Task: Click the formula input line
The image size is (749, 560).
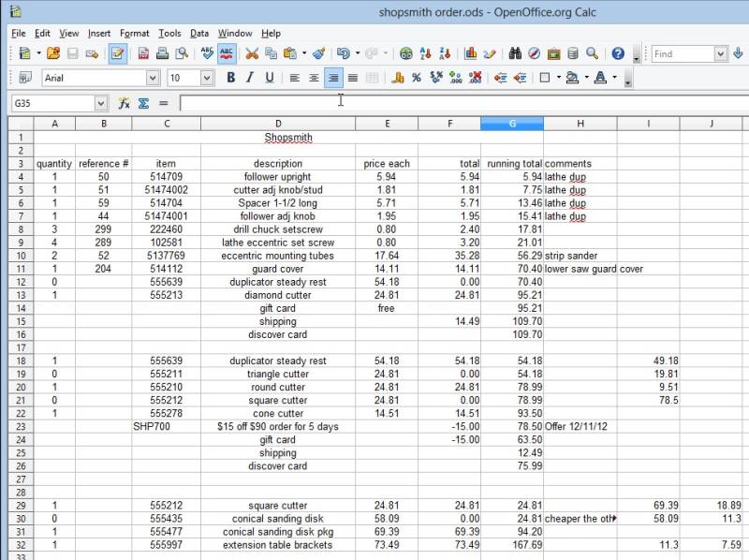Action: point(464,103)
